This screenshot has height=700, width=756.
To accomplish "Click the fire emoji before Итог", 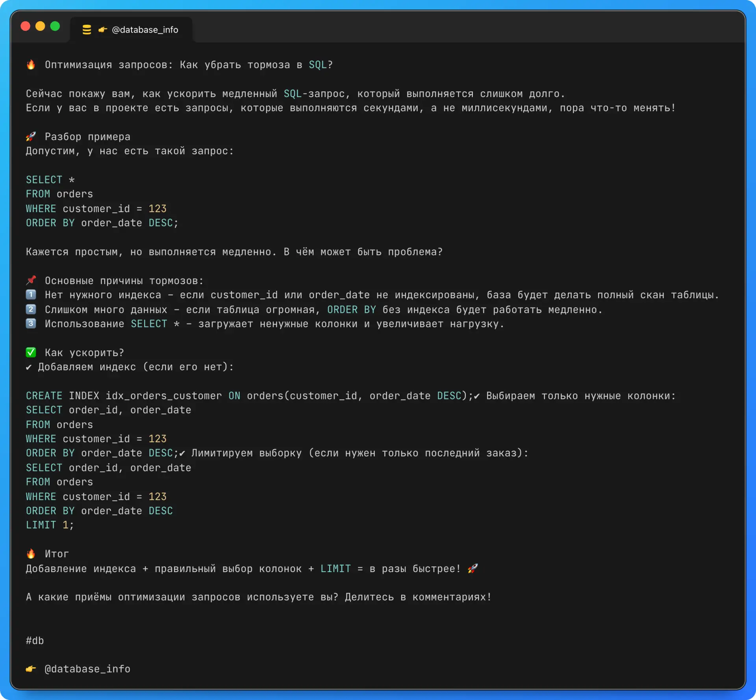I will (31, 554).
